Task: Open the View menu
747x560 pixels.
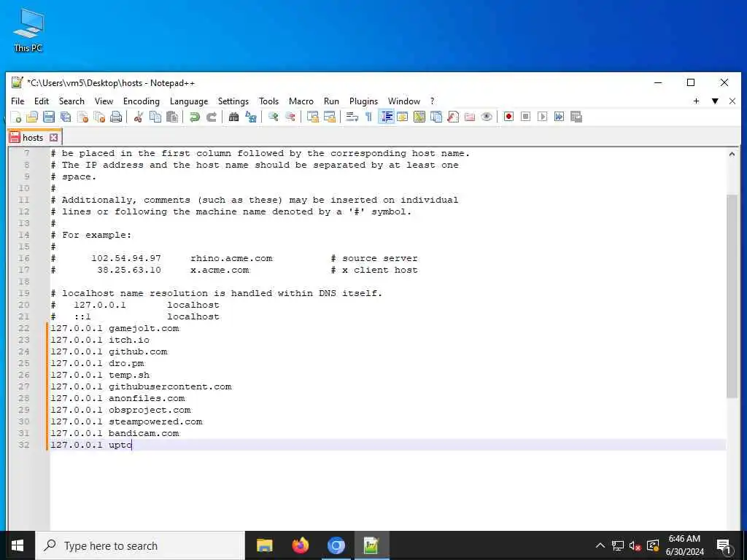Action: click(104, 101)
